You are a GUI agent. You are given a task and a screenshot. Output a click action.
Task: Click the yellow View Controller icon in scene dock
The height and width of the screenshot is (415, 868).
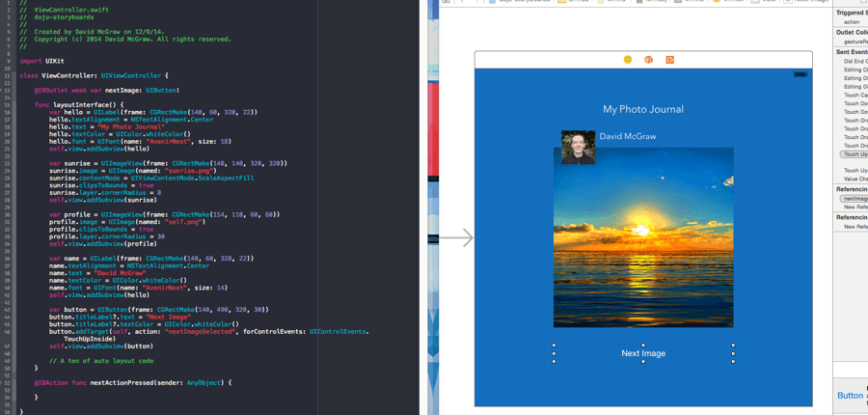pos(628,60)
